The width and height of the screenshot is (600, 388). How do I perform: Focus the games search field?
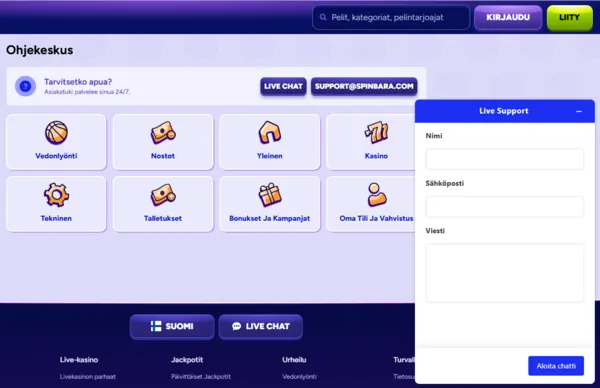click(391, 17)
